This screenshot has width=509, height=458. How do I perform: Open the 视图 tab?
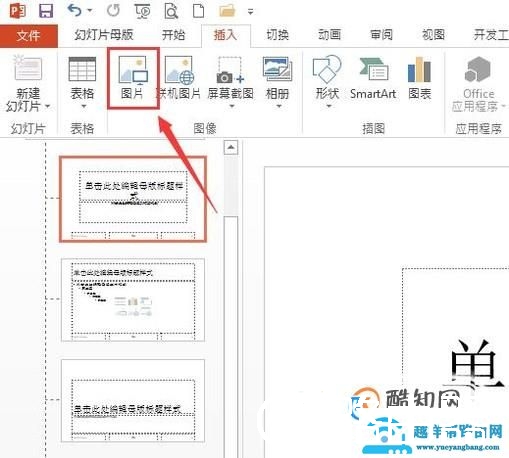[433, 35]
